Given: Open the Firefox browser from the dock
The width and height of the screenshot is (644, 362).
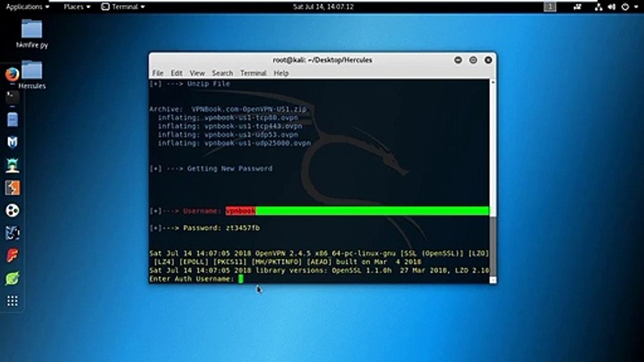Looking at the screenshot, I should click(12, 74).
